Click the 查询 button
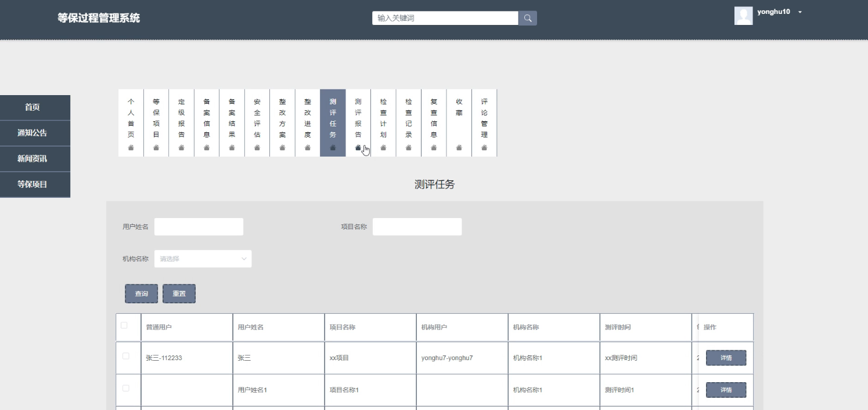 (141, 293)
